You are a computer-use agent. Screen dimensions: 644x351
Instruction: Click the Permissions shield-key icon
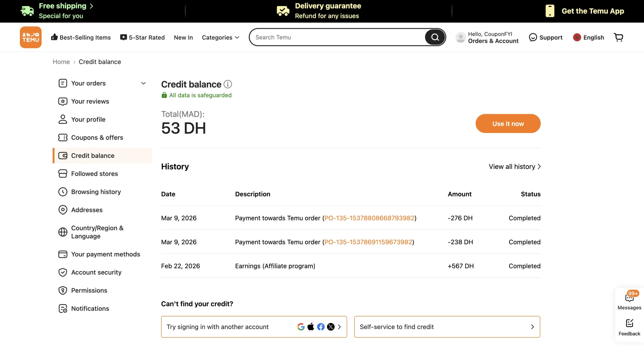point(63,290)
